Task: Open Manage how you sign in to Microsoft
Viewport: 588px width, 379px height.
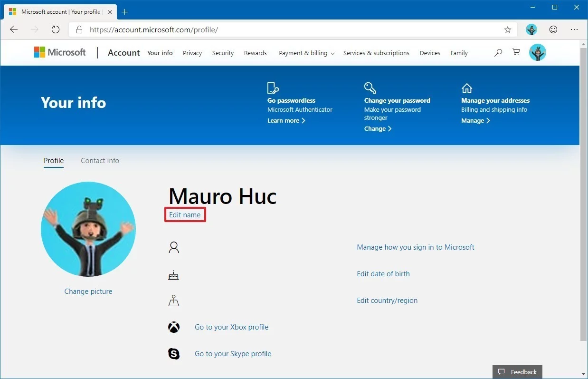Action: pos(416,247)
